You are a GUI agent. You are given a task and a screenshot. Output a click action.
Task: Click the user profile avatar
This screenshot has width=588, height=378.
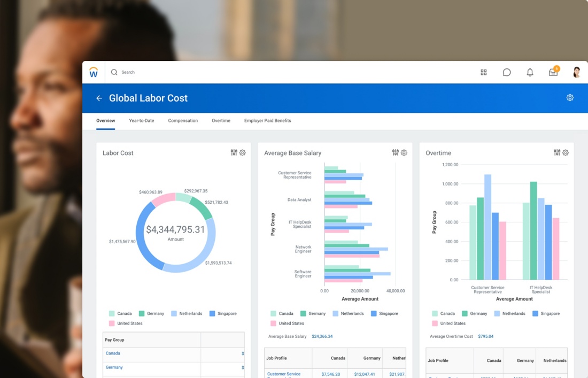[576, 72]
